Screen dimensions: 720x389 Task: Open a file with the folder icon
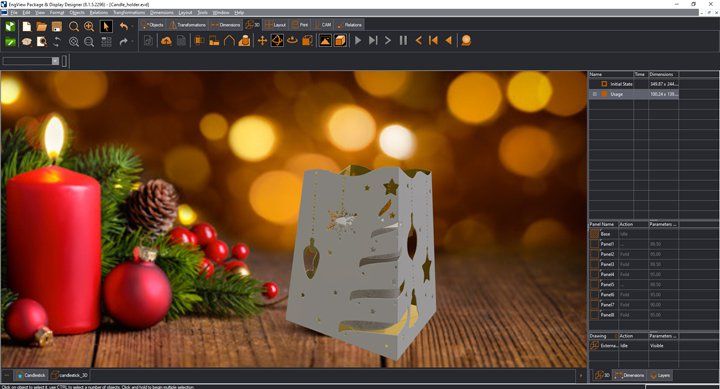coord(42,27)
